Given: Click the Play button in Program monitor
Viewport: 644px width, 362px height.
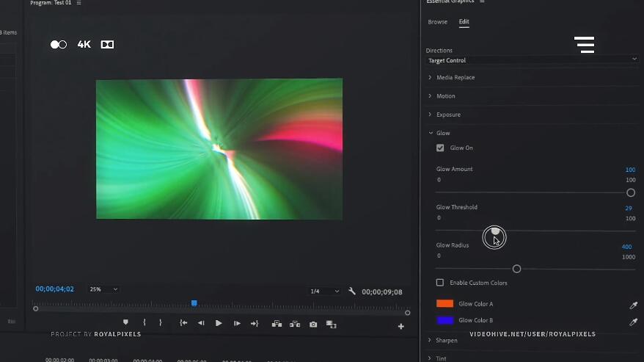Looking at the screenshot, I should pyautogui.click(x=219, y=323).
